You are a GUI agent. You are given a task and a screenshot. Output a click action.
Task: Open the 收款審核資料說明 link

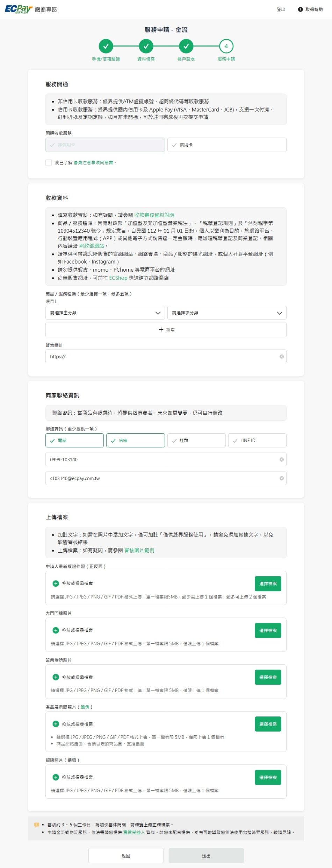[154, 215]
